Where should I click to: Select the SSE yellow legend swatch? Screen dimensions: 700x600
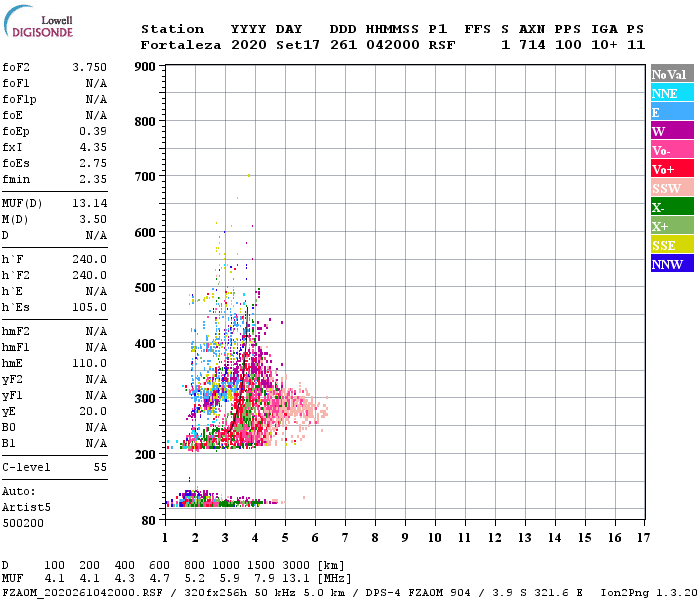click(x=672, y=244)
